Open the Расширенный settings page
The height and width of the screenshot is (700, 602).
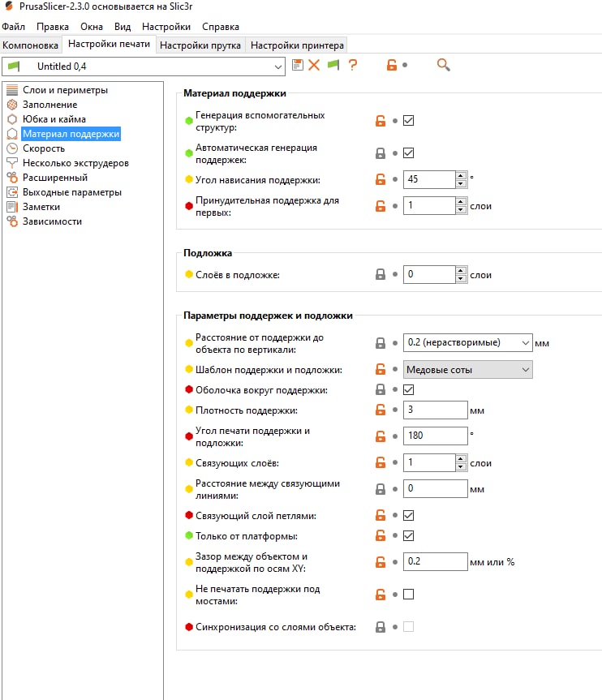55,178
